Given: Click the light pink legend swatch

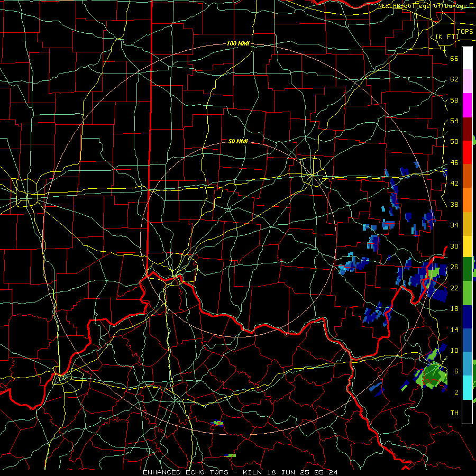Looking at the screenshot, I should (x=467, y=81).
